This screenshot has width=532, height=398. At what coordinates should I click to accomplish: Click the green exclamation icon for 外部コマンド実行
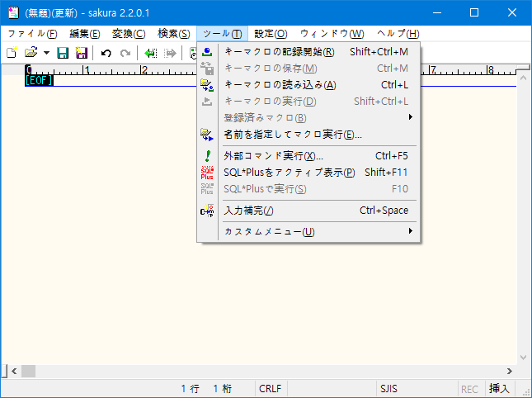[208, 156]
